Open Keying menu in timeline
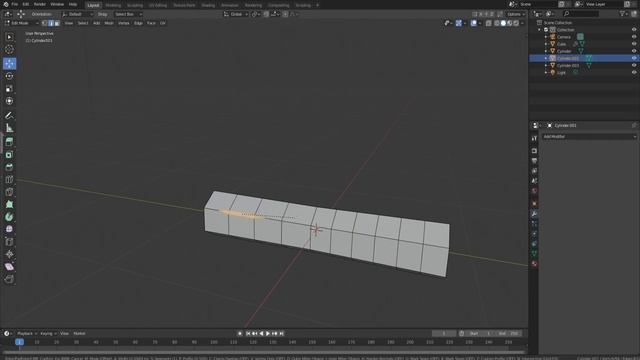The height and width of the screenshot is (360, 640). [48, 333]
